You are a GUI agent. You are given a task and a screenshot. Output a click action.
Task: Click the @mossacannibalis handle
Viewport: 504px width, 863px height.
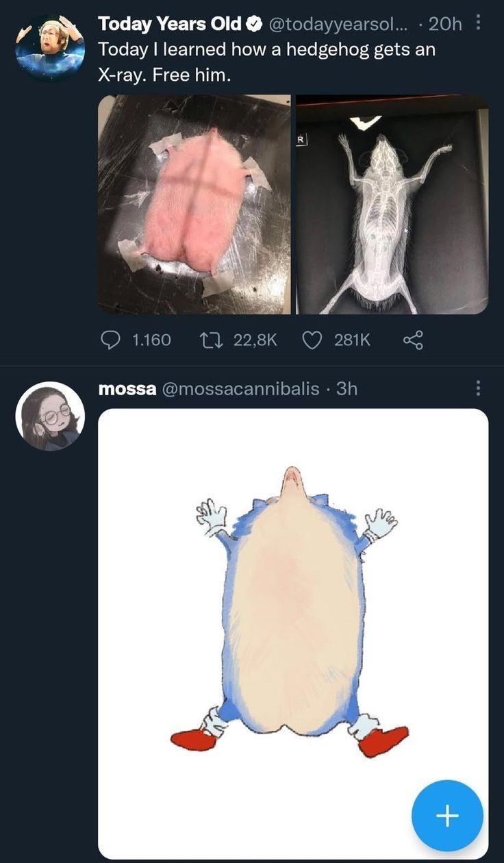click(x=239, y=389)
